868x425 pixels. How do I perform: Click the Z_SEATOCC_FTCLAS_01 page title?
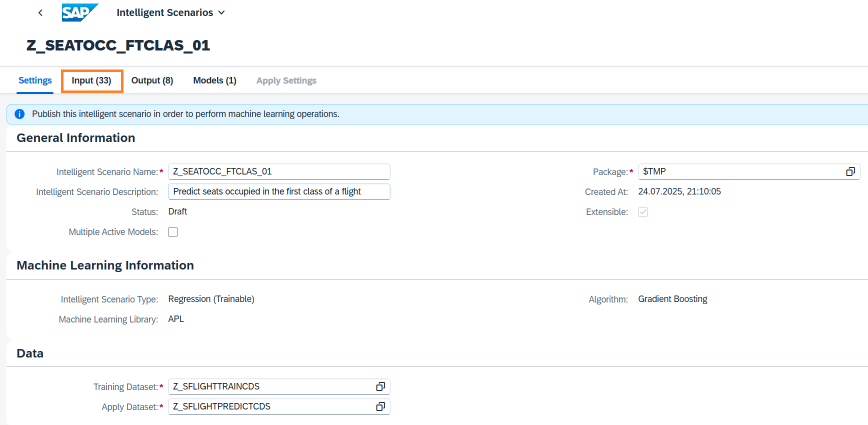click(118, 45)
